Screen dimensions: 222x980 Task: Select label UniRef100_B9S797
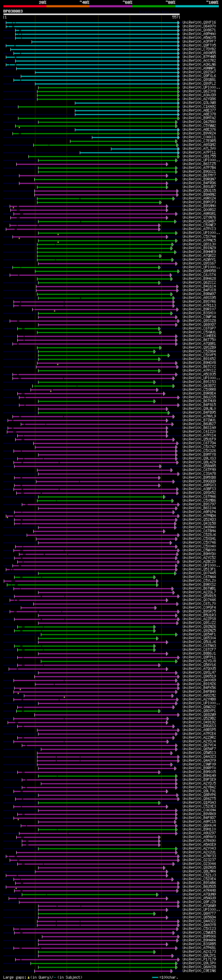click(199, 504)
